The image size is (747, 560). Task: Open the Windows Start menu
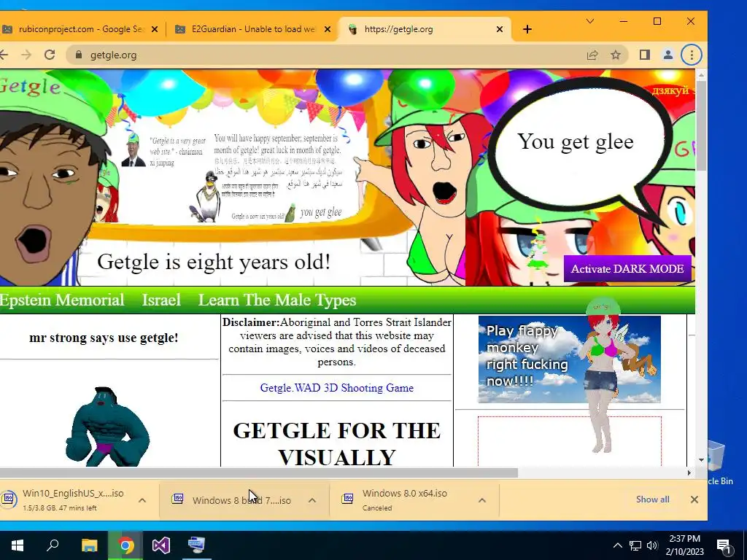[18, 545]
